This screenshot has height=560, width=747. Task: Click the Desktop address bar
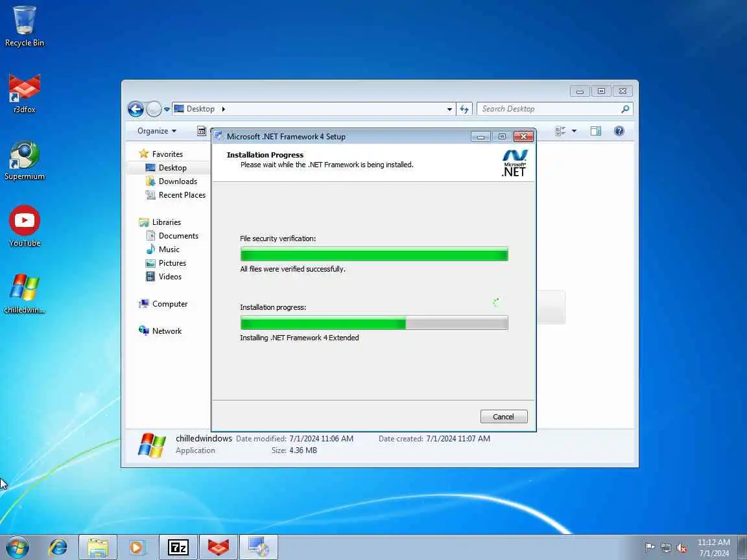(314, 109)
